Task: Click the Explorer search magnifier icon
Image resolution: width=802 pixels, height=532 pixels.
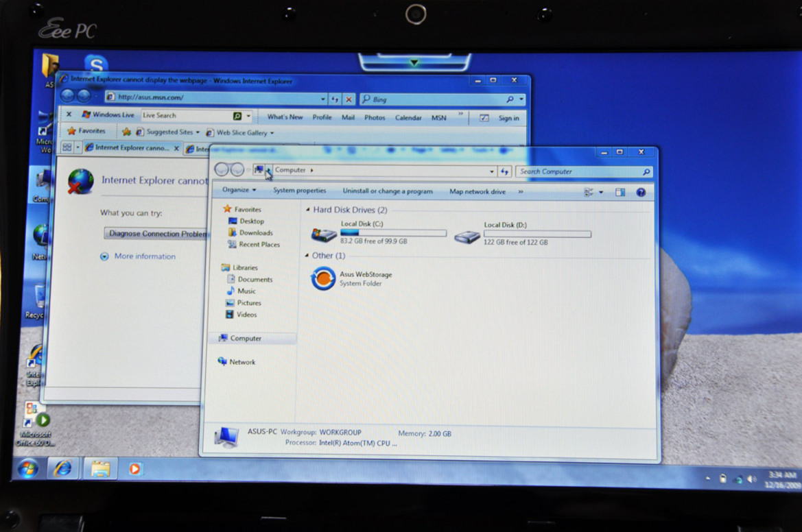Action: click(x=646, y=172)
